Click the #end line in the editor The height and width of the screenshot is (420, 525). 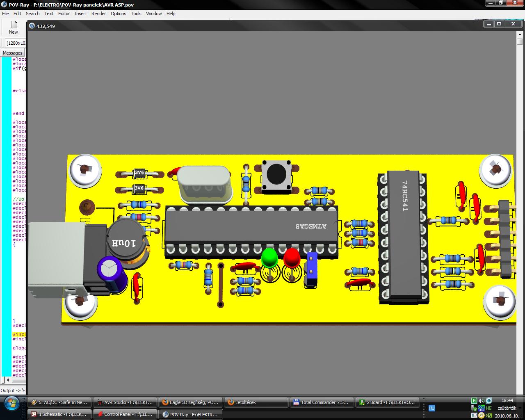[18, 113]
